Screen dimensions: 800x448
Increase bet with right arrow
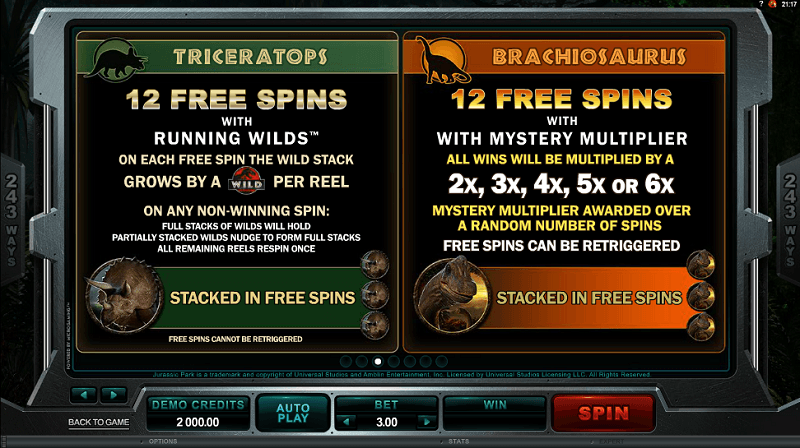pyautogui.click(x=426, y=421)
